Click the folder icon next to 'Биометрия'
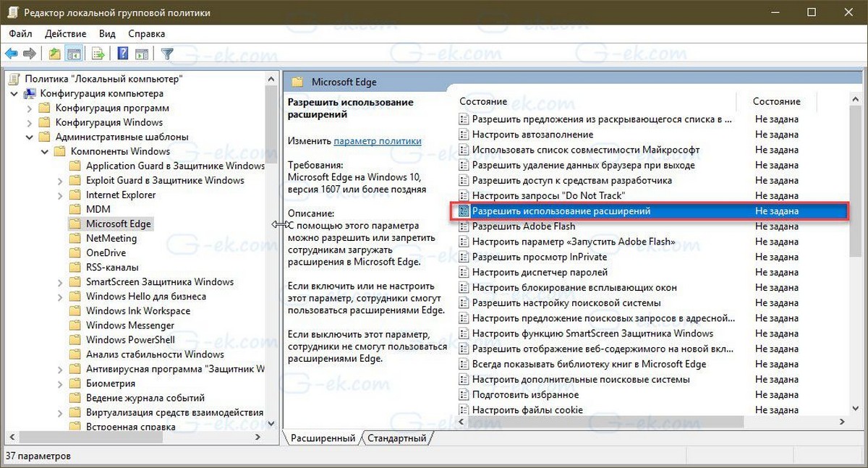 coord(75,383)
